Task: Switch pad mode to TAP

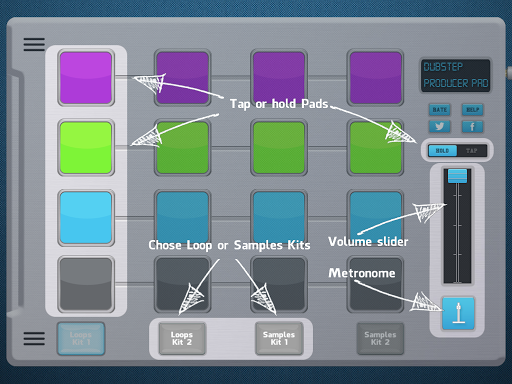Action: 472,151
